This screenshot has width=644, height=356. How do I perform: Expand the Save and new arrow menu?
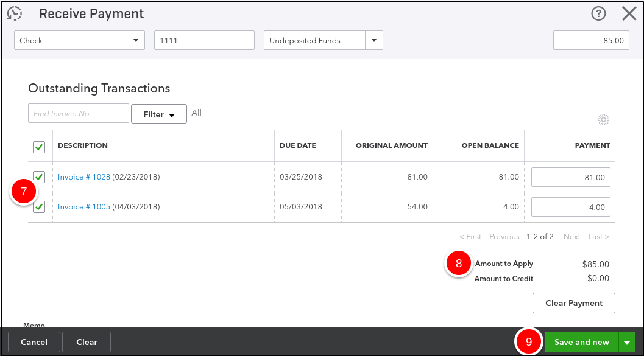[x=627, y=343]
